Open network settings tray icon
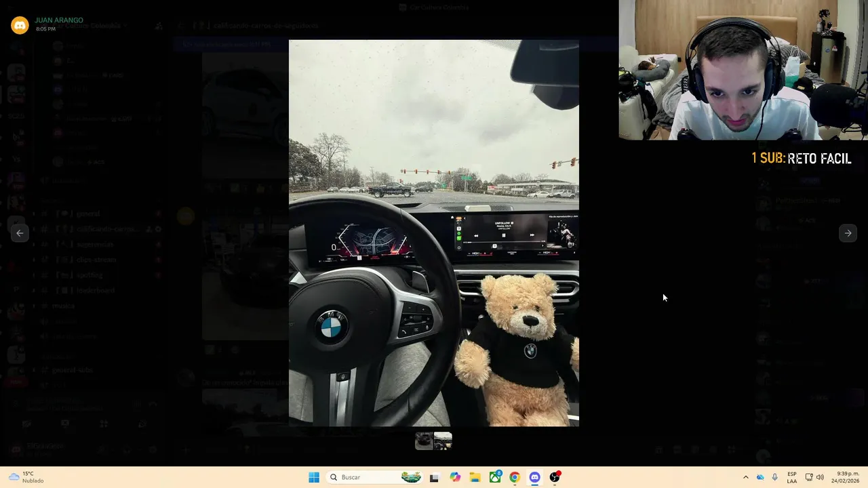This screenshot has width=868, height=488. [809, 477]
